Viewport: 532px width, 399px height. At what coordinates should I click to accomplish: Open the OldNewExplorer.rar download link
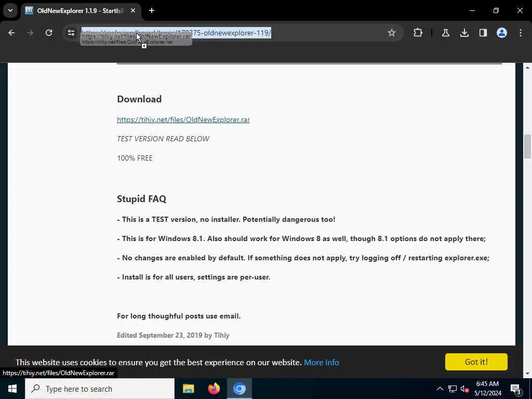pyautogui.click(x=183, y=120)
